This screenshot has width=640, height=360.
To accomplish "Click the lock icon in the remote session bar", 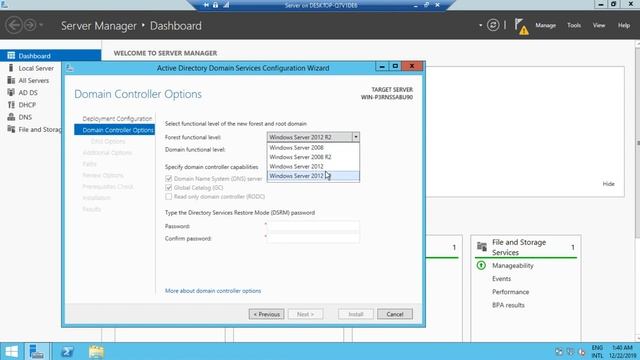I will click(x=216, y=5).
